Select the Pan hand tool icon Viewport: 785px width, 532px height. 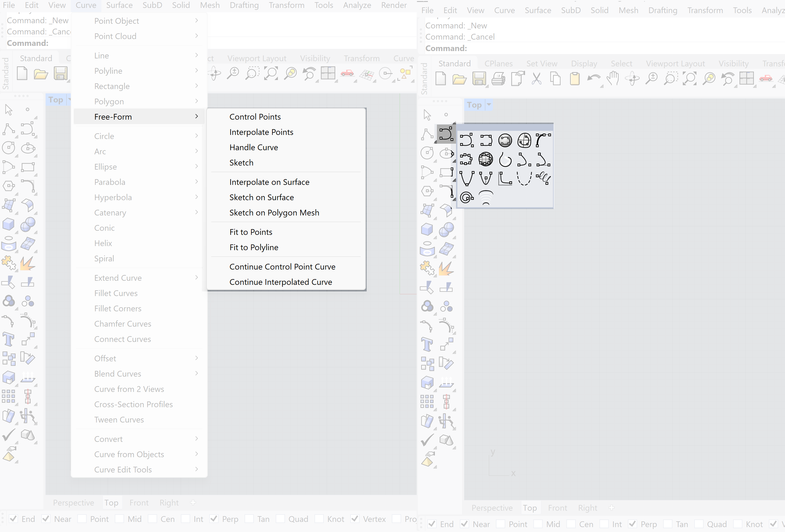[612, 79]
